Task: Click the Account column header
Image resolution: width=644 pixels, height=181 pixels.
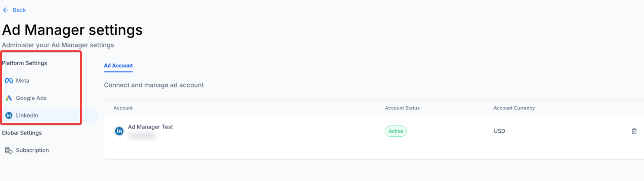Action: [x=123, y=108]
